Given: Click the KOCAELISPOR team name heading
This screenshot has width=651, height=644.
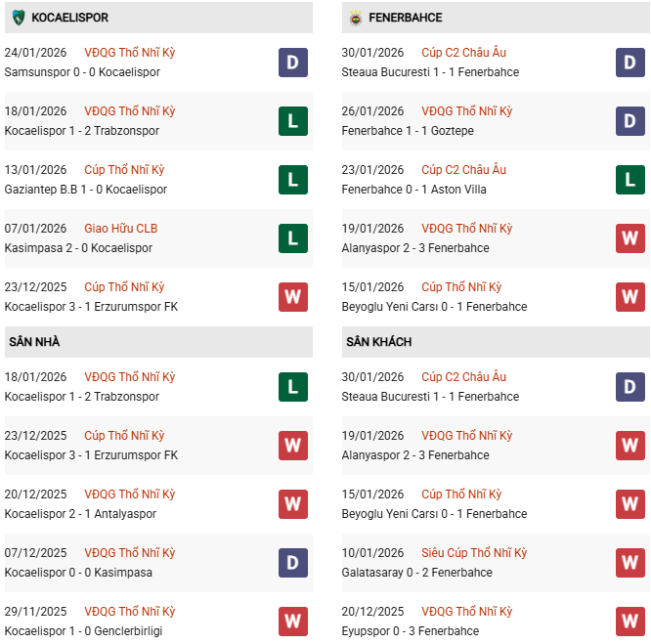Looking at the screenshot, I should click(69, 18).
